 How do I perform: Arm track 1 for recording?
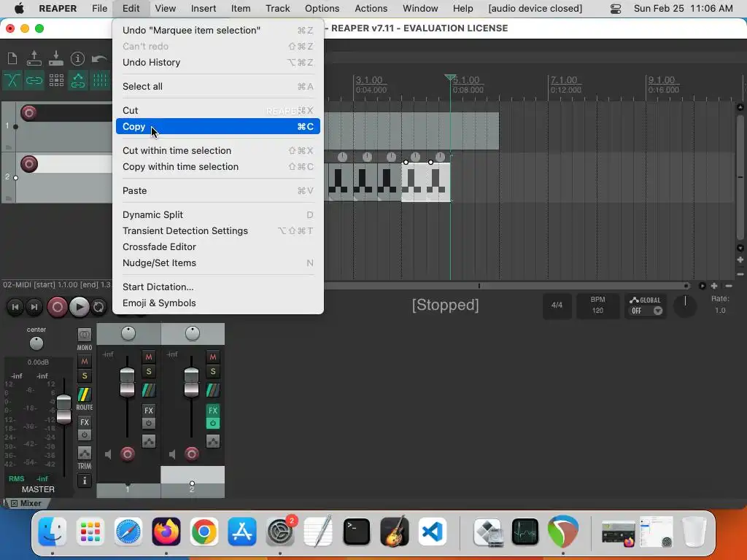28,113
